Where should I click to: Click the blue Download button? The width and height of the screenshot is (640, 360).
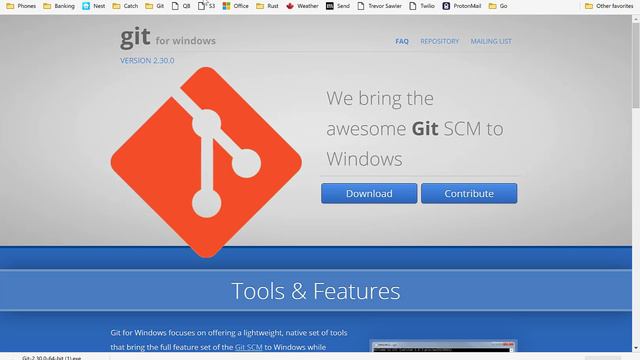pos(369,193)
